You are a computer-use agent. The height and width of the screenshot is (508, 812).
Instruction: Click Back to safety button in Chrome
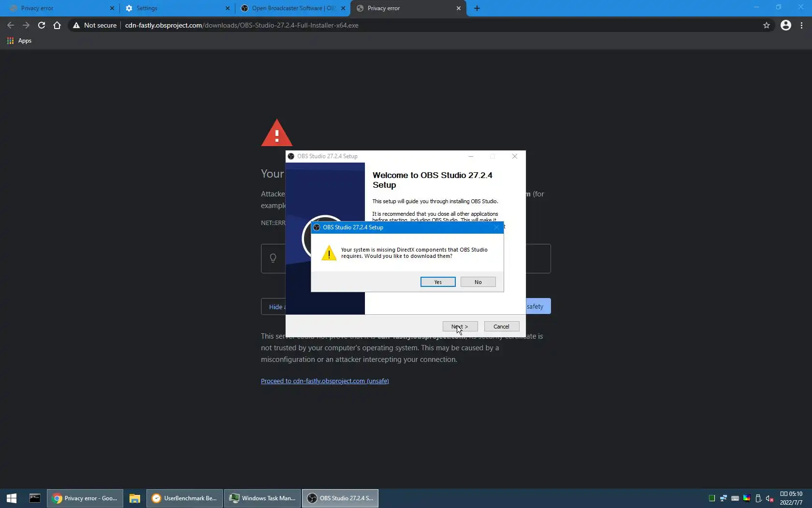pos(537,306)
